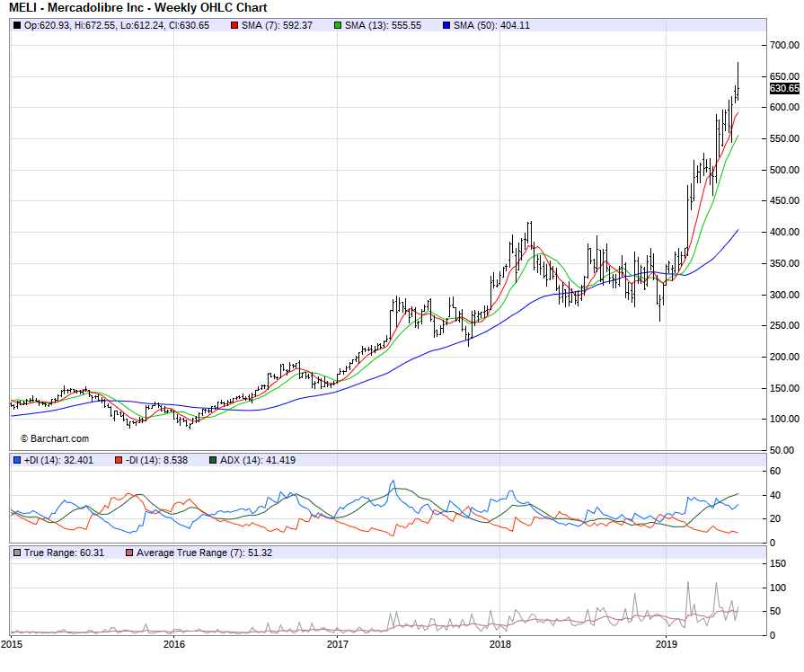Click the 500.00 price axis label

click(784, 170)
